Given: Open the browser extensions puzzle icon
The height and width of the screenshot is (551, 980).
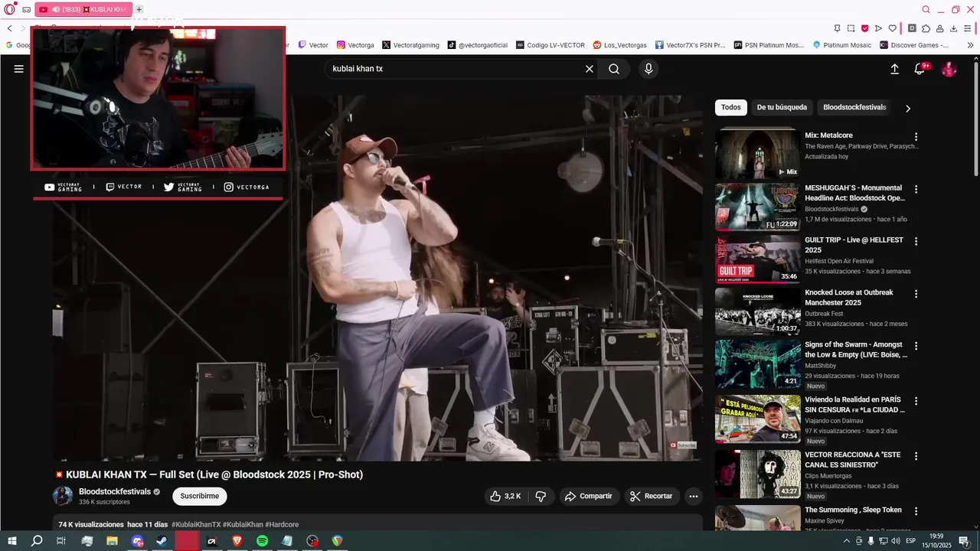Looking at the screenshot, I should pyautogui.click(x=926, y=28).
